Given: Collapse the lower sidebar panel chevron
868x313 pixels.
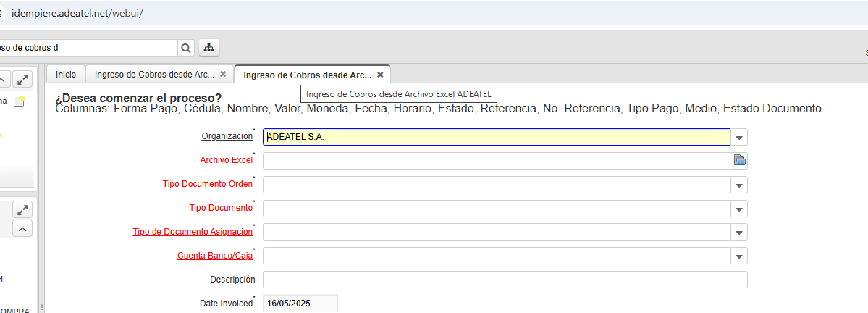Looking at the screenshot, I should pos(23,229).
